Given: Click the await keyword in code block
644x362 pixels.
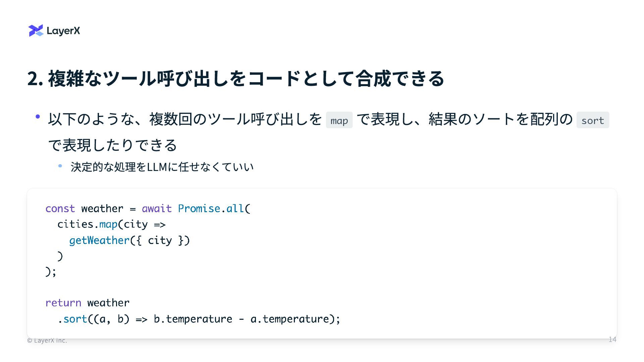Looking at the screenshot, I should pos(157,208).
